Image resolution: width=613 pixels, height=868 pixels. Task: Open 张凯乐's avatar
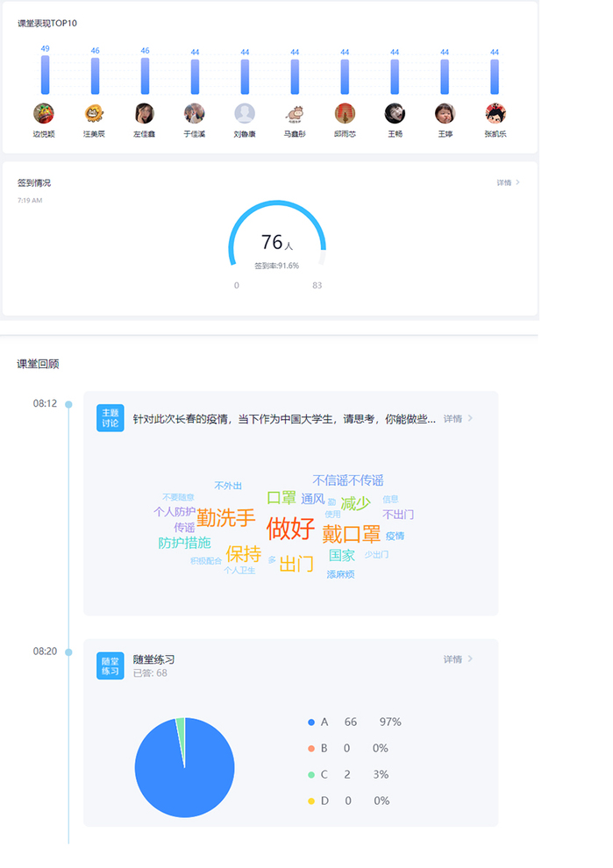click(x=495, y=113)
